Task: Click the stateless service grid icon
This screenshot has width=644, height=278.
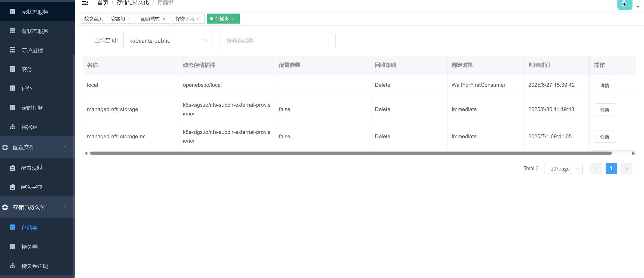Action: (x=13, y=12)
